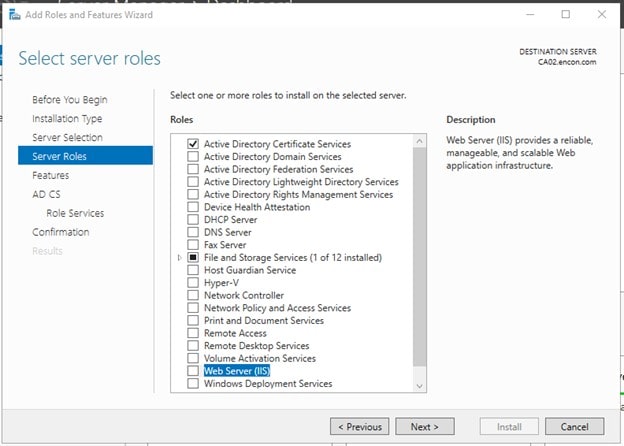Toggle Windows Deployment Services checkbox

(x=194, y=384)
